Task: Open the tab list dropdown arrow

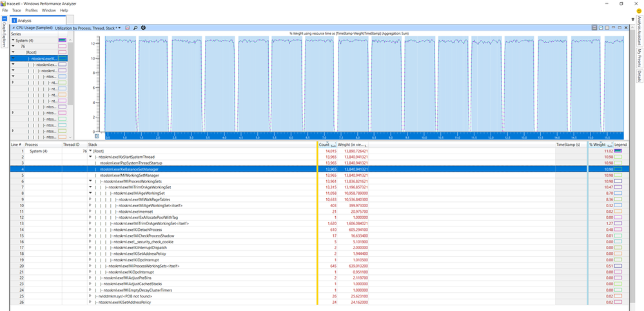Action: 632,19
